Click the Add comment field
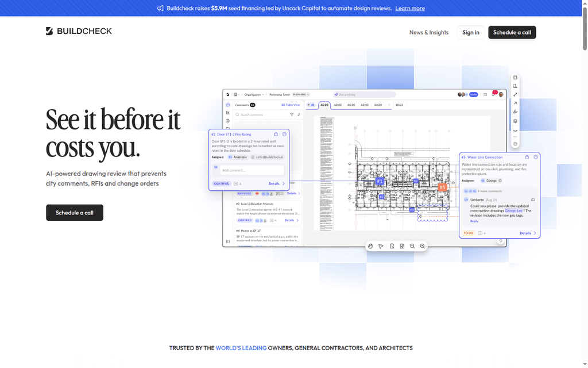The height and width of the screenshot is (368, 588). click(252, 170)
